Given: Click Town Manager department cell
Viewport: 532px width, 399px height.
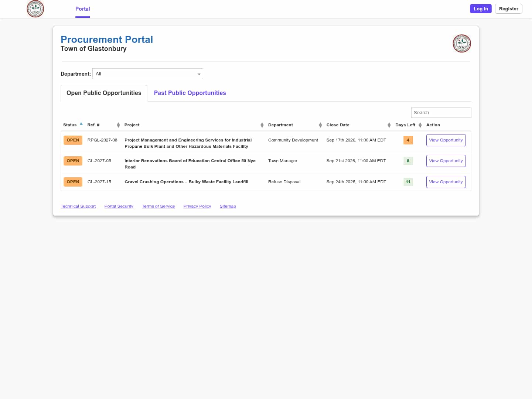Looking at the screenshot, I should pos(283,161).
